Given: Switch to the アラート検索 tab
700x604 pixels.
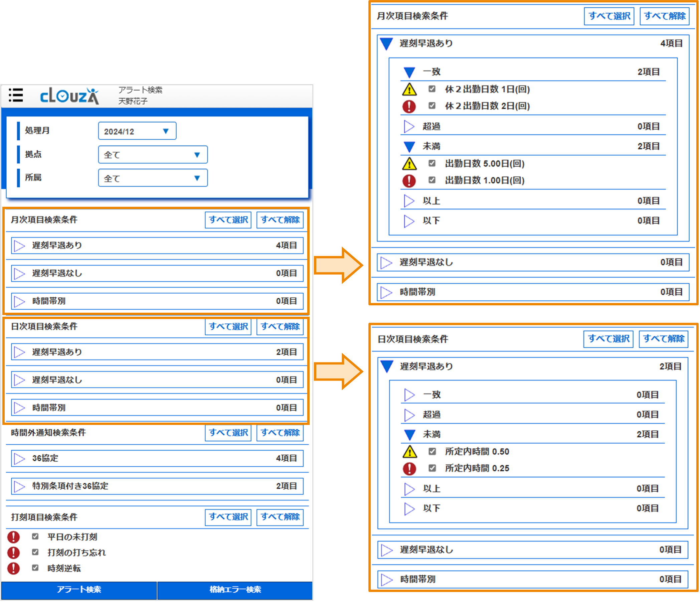Looking at the screenshot, I should 79,589.
